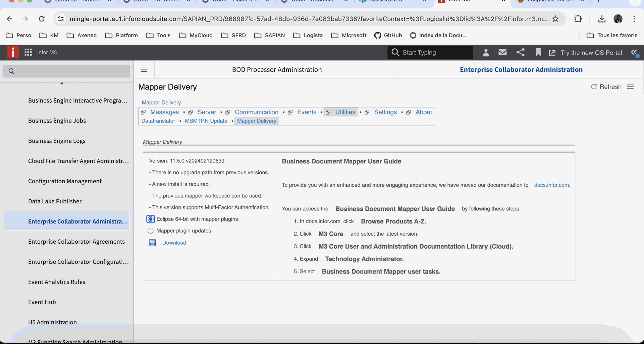Open Datatranslator submenu link

pos(158,121)
